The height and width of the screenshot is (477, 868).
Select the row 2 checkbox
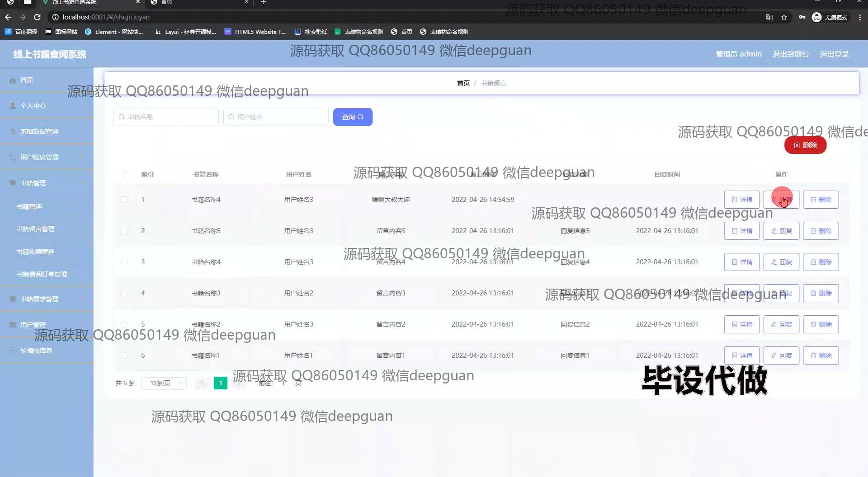coord(124,231)
